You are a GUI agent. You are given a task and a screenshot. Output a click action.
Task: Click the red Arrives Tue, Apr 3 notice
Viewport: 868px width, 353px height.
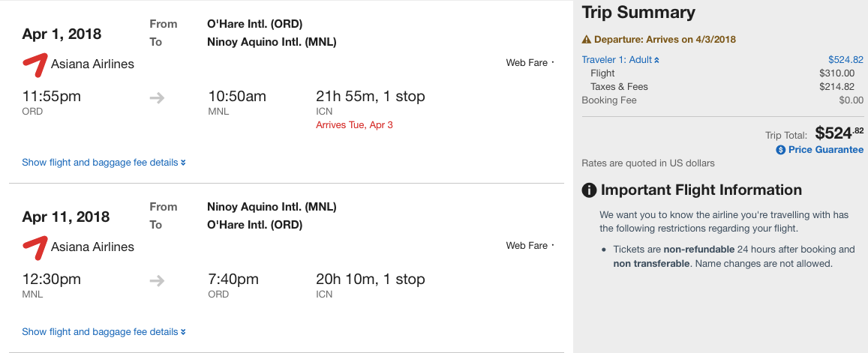click(354, 125)
